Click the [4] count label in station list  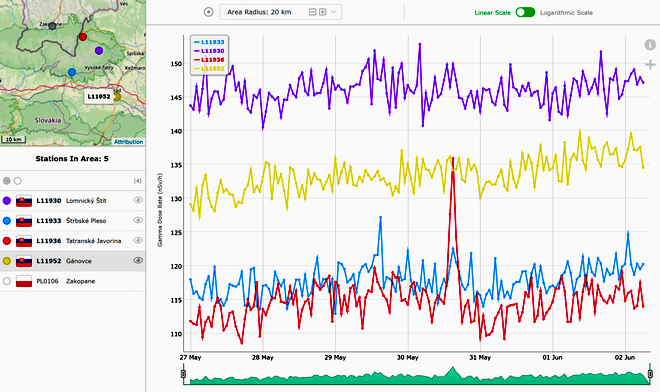click(138, 181)
